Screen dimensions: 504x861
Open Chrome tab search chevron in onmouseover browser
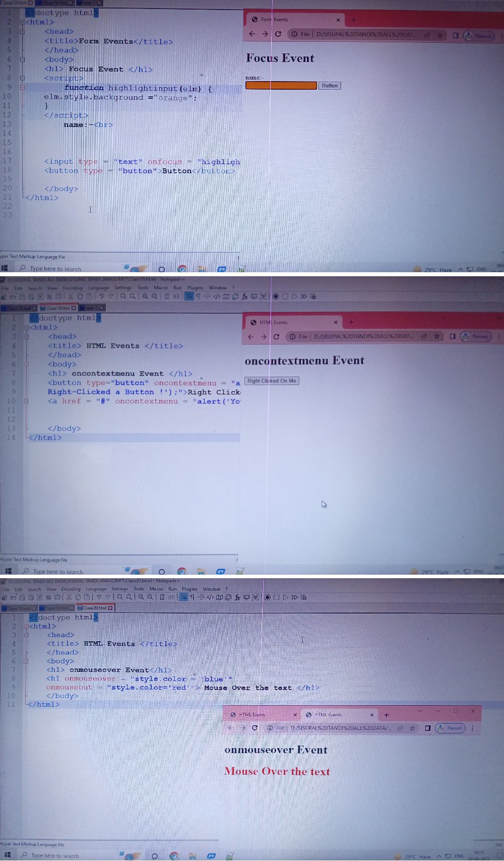click(420, 711)
